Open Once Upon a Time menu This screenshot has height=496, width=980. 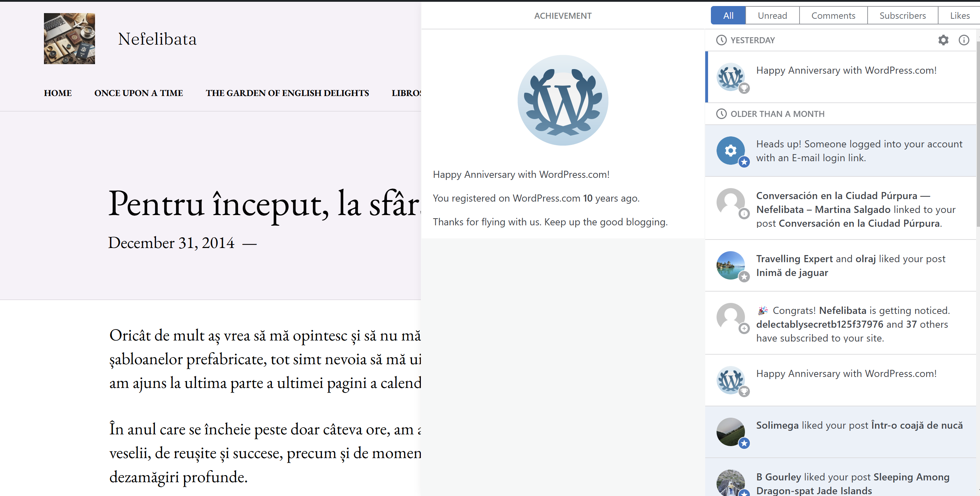click(x=139, y=93)
